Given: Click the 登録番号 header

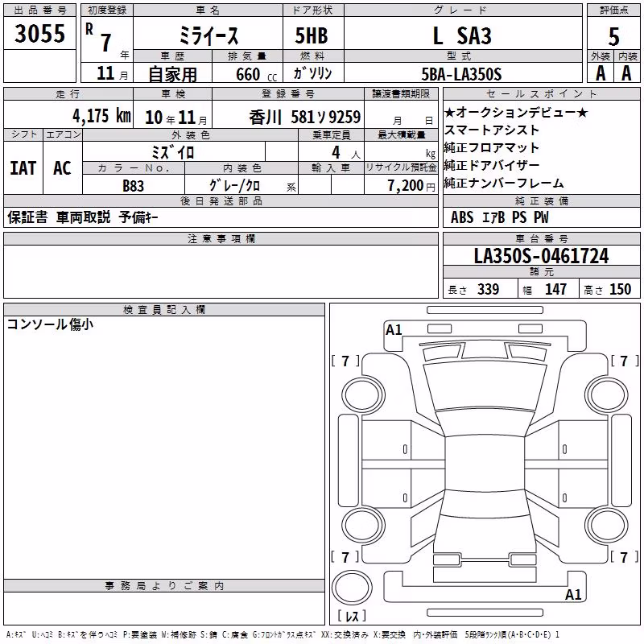Looking at the screenshot, I should pos(288,94).
